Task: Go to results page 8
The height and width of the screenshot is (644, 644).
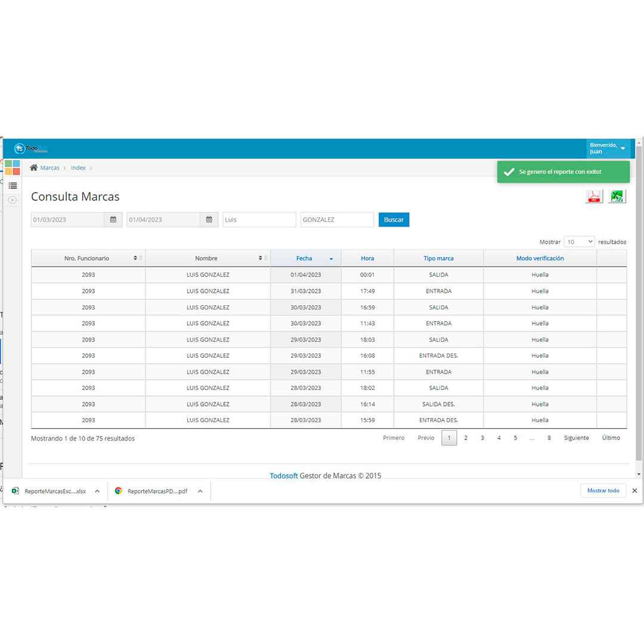Action: tap(549, 438)
